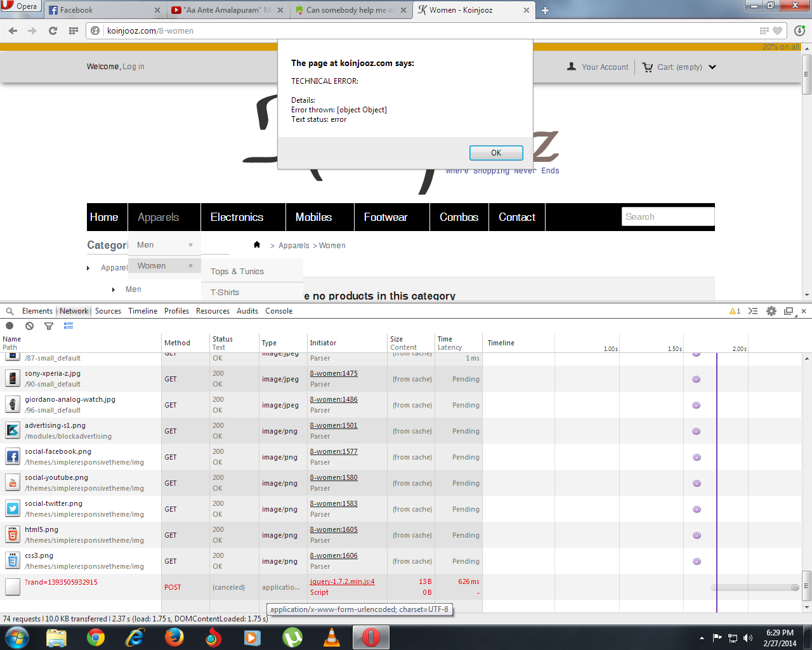Expand the Apparels category tree arrow
Screen dimensions: 812x650
(x=88, y=268)
